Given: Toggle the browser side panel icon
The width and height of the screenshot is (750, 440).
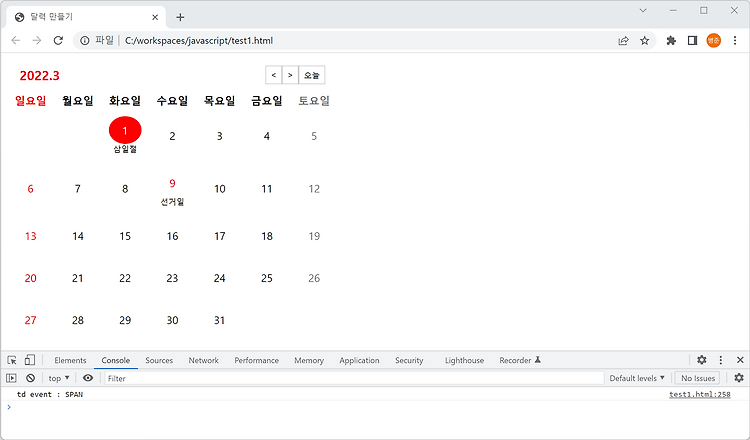Looking at the screenshot, I should 692,41.
